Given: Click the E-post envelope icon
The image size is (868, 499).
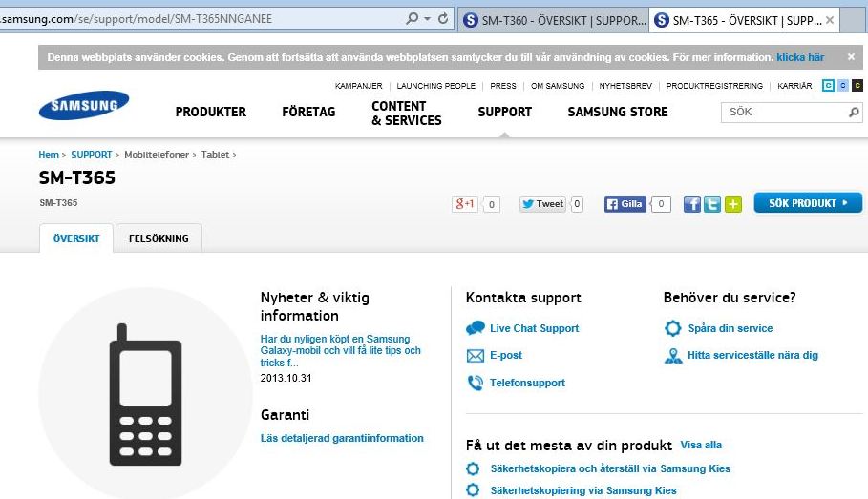Looking at the screenshot, I should tap(475, 355).
